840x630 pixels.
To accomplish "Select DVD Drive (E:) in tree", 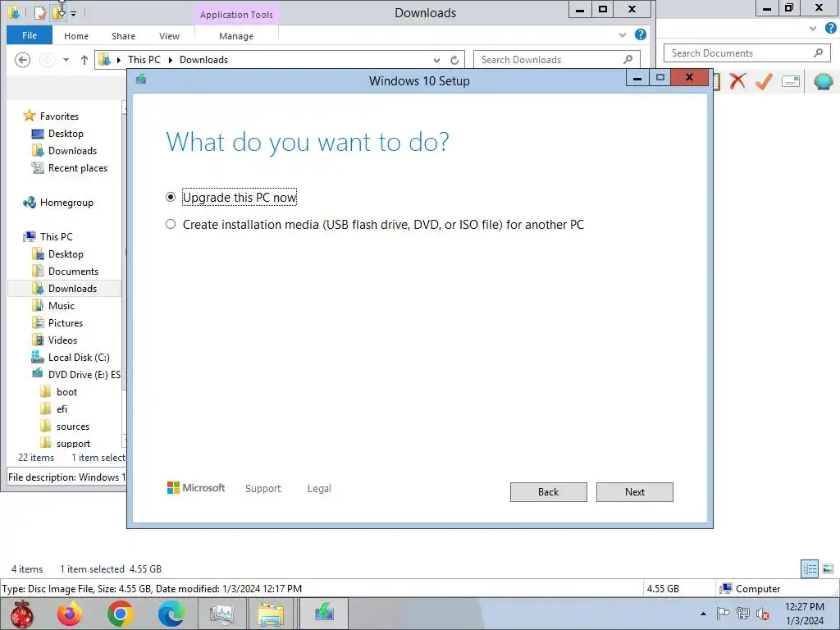I will [x=84, y=374].
